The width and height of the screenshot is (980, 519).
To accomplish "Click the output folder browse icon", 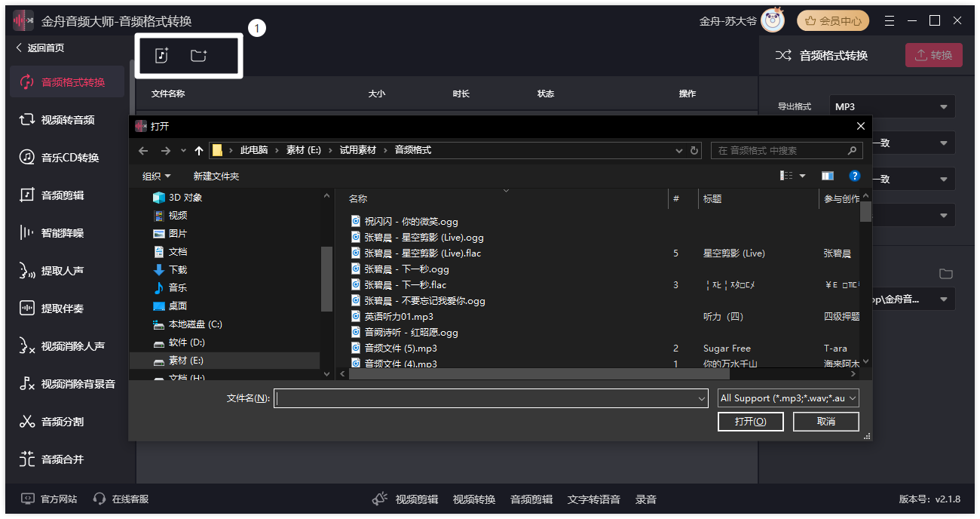I will tap(946, 274).
